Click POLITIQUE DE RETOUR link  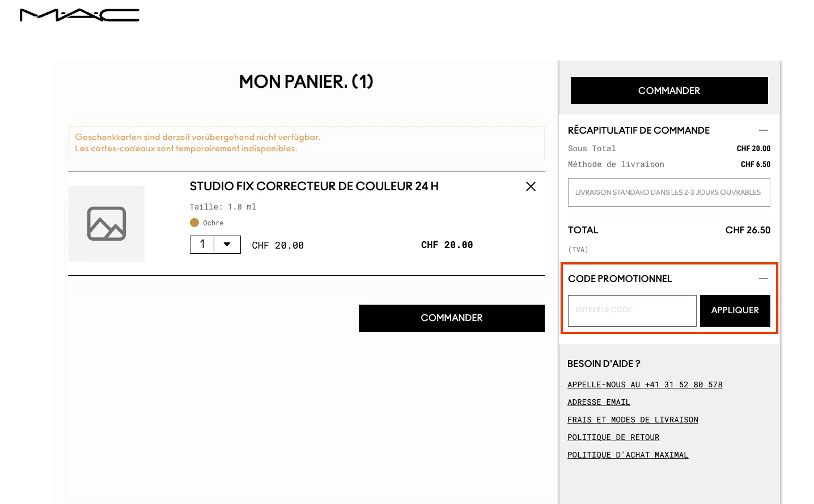(x=613, y=437)
